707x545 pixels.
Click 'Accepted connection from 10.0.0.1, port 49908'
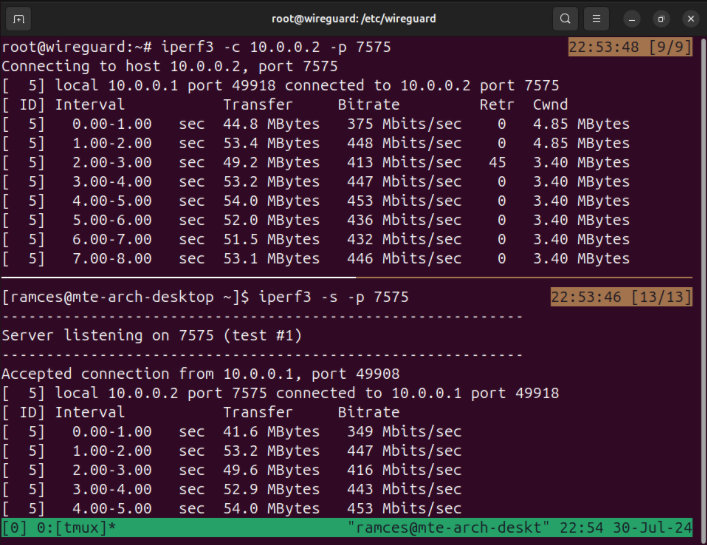pyautogui.click(x=201, y=374)
